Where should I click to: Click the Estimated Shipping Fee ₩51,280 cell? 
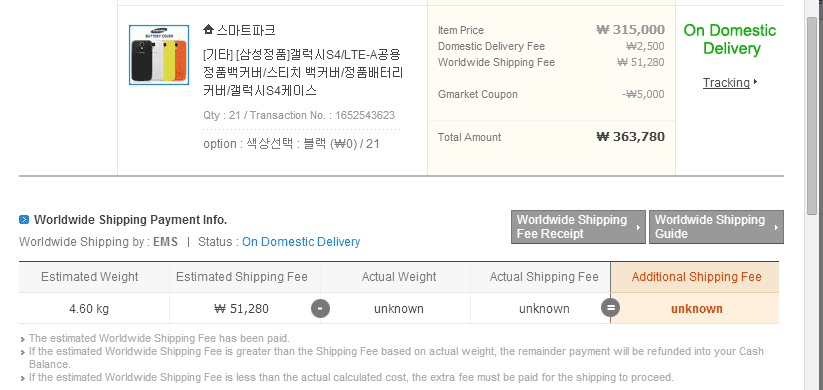pyautogui.click(x=241, y=309)
